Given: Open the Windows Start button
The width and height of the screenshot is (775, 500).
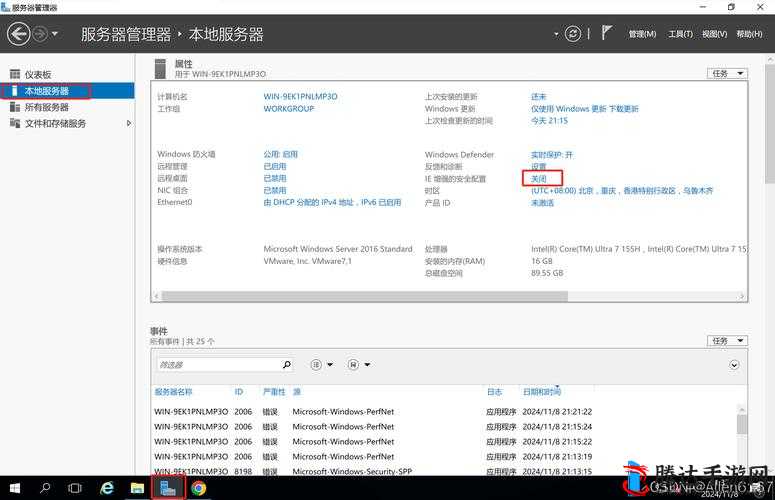Looking at the screenshot, I should [x=14, y=488].
